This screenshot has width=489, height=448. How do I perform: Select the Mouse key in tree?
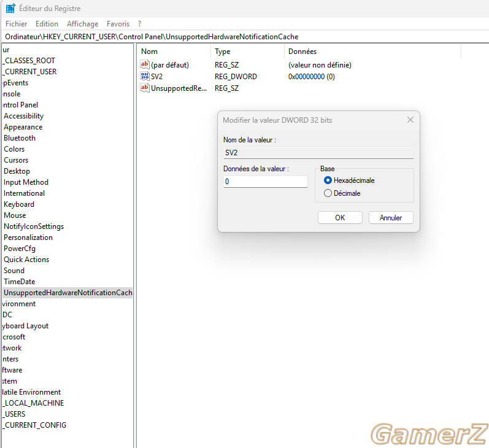(x=15, y=215)
